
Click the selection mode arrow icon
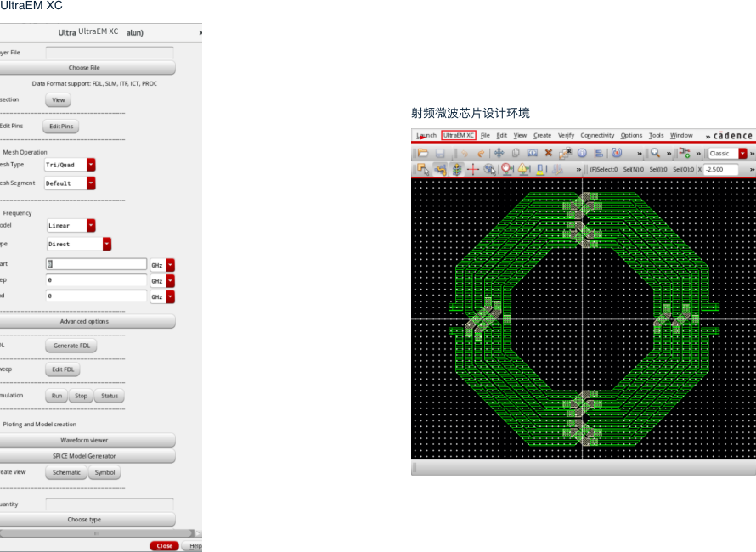(423, 169)
